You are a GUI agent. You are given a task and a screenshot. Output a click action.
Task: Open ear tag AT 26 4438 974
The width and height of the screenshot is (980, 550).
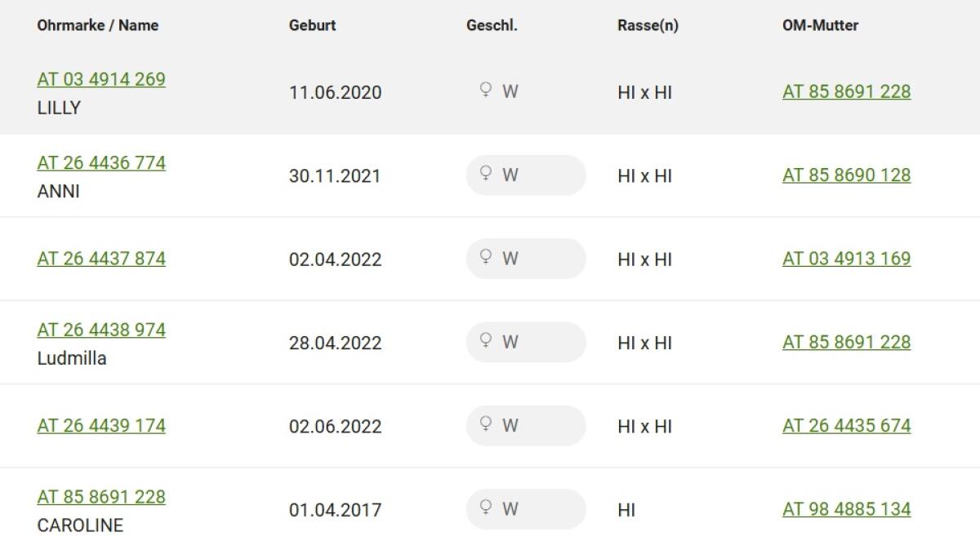[x=101, y=330]
